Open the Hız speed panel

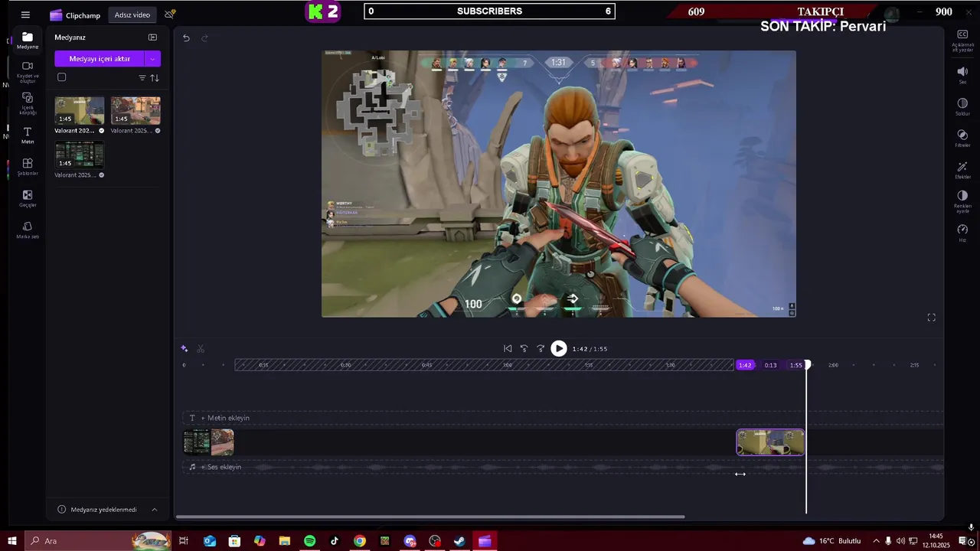[x=962, y=233]
